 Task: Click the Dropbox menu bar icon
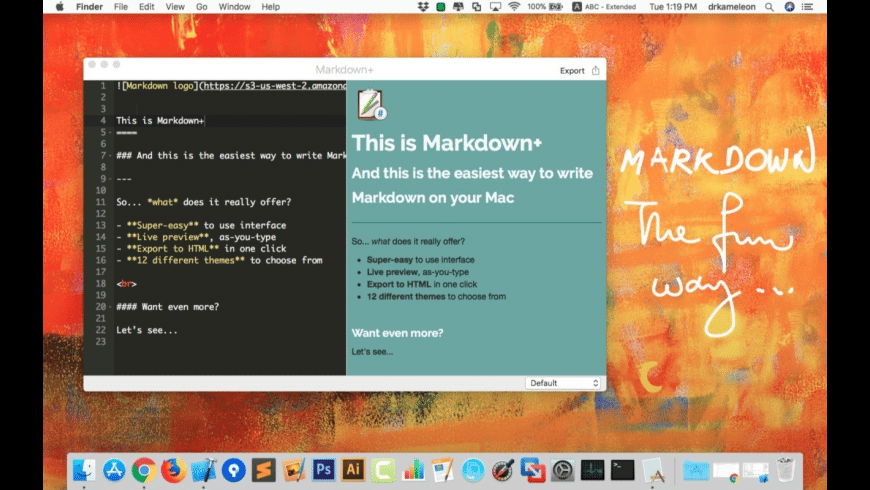[x=423, y=7]
